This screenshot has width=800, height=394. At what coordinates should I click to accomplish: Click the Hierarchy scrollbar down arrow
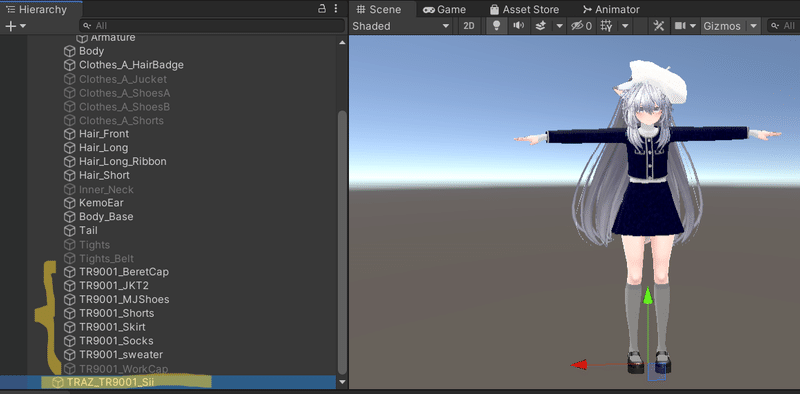coord(342,382)
